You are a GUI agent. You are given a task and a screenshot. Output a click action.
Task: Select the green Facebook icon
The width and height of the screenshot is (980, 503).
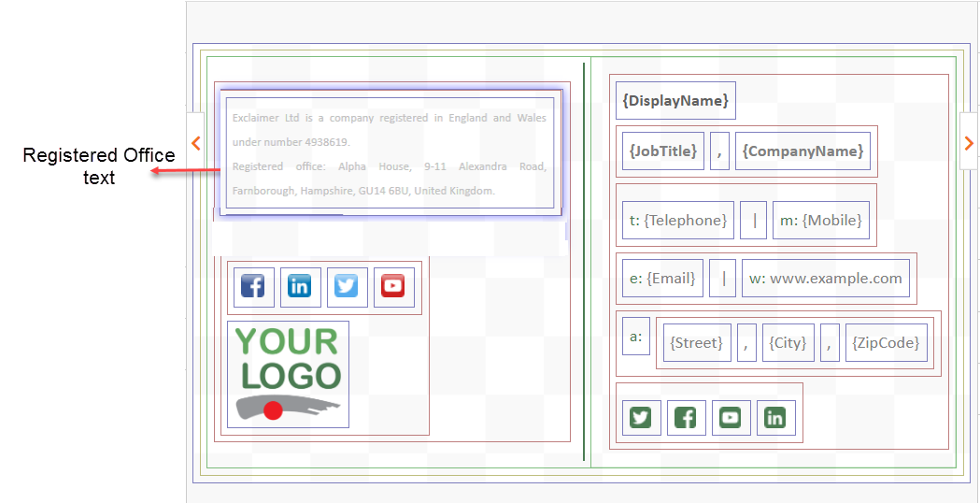click(x=685, y=417)
